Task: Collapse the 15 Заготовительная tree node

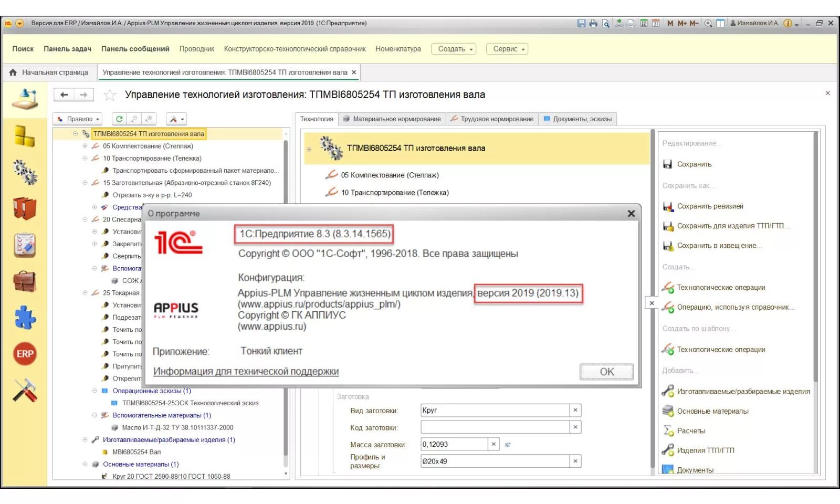Action: [x=85, y=183]
